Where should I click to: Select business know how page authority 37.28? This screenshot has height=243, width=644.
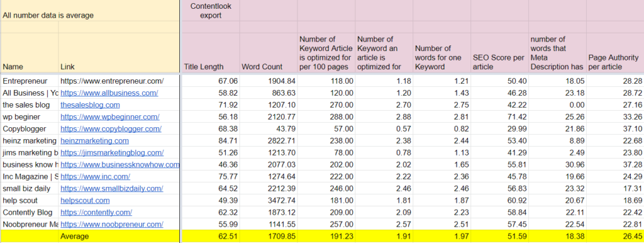[x=615, y=165]
